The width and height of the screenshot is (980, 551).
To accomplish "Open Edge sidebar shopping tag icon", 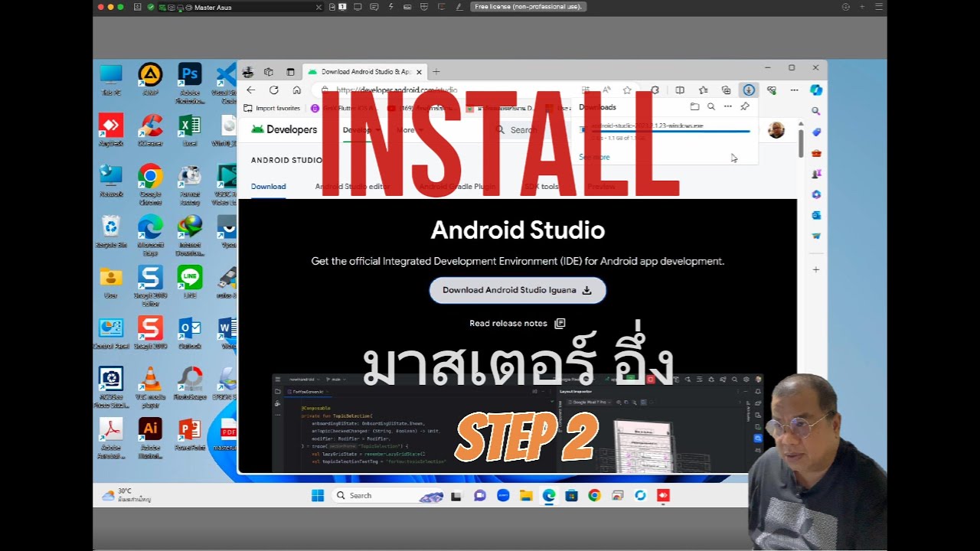I will pyautogui.click(x=816, y=132).
